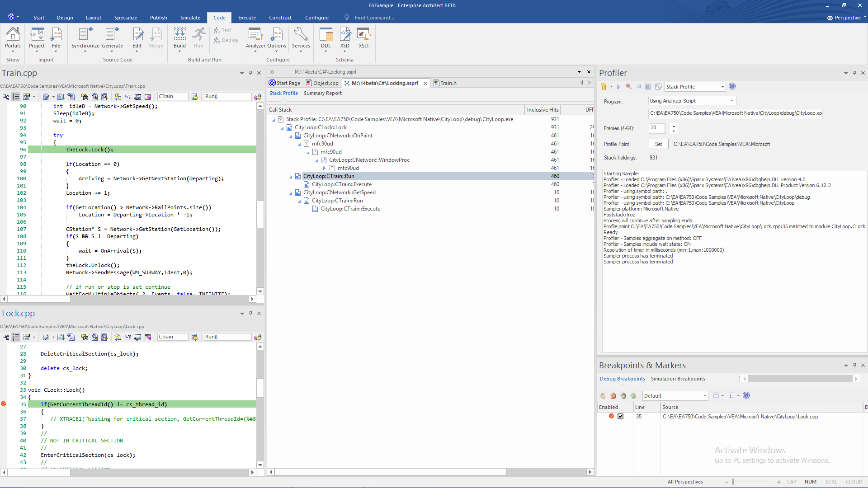
Task: Click the XSLT ribbon icon
Action: click(363, 35)
